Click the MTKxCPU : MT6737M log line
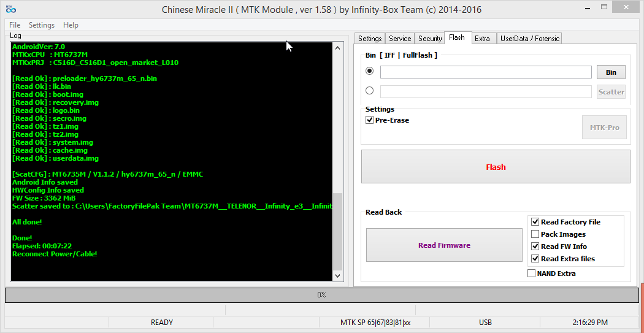This screenshot has width=644, height=333. 50,55
